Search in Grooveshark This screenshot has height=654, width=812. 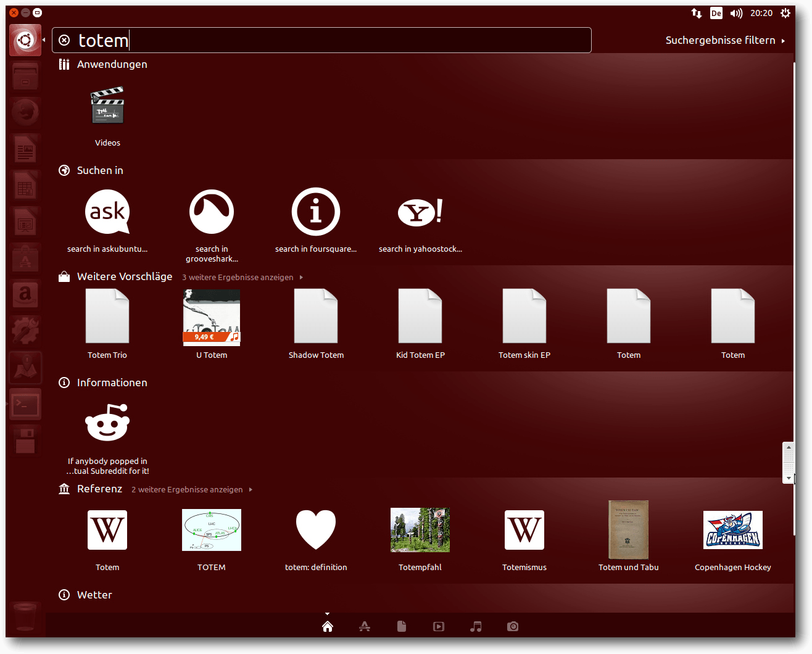pos(212,212)
